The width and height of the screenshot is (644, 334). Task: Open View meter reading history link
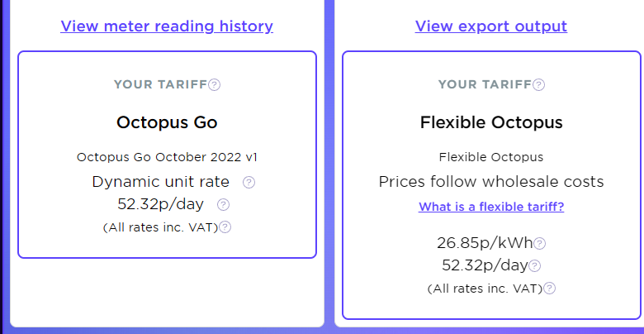coord(167,26)
